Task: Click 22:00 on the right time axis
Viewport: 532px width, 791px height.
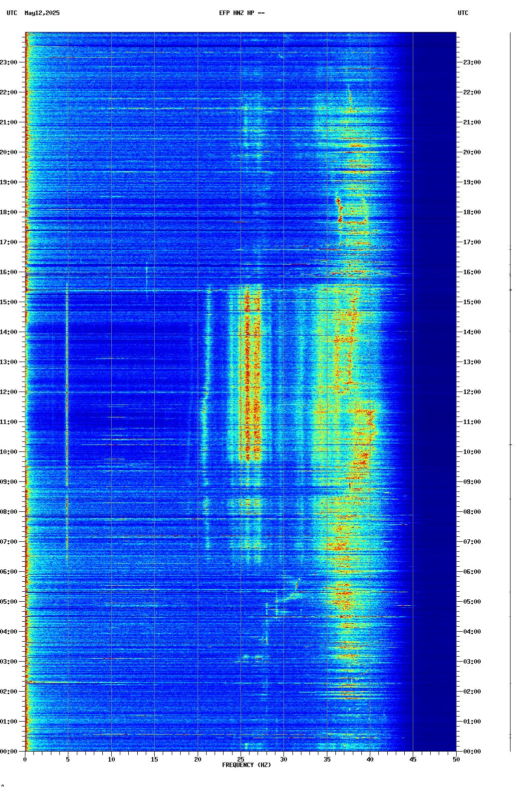Action: pos(472,92)
